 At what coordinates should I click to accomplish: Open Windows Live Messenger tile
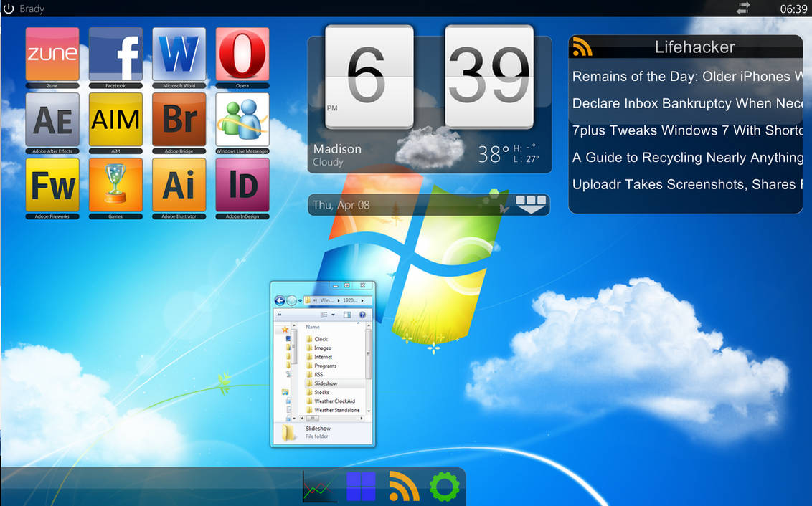[242, 120]
